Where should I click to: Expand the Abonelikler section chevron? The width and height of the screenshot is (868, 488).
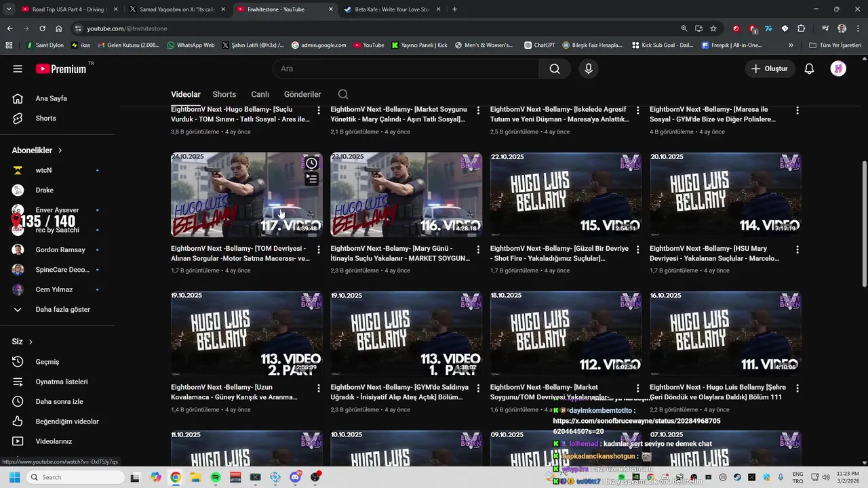(60, 150)
